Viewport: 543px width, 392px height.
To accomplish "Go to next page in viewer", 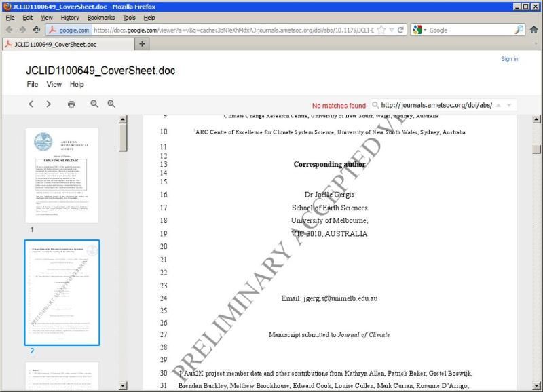I will click(x=48, y=104).
